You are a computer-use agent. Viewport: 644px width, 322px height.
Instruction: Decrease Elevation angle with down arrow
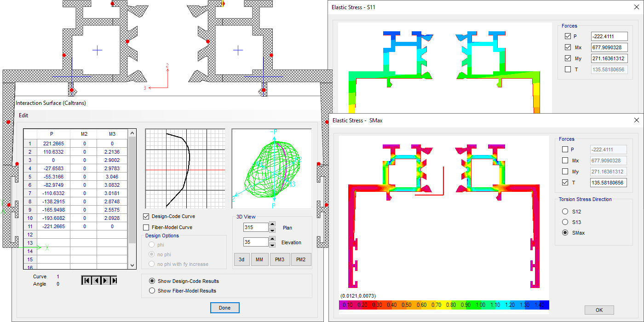click(272, 245)
